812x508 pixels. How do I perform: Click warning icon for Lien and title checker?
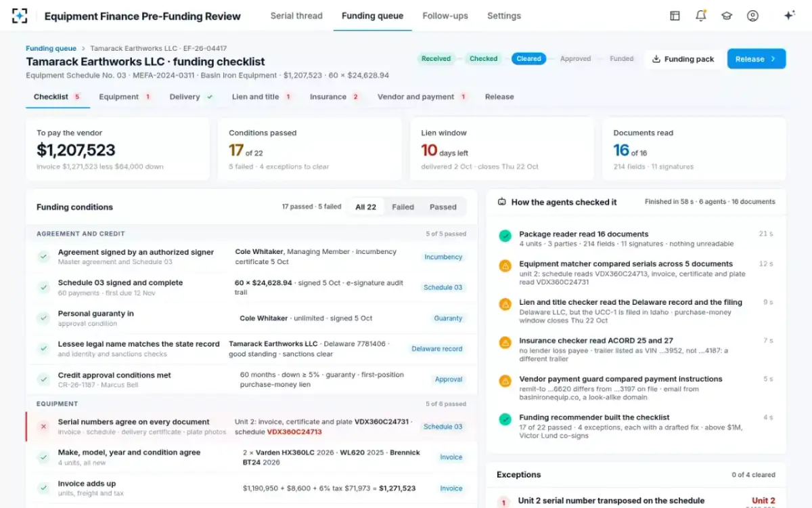(x=505, y=305)
